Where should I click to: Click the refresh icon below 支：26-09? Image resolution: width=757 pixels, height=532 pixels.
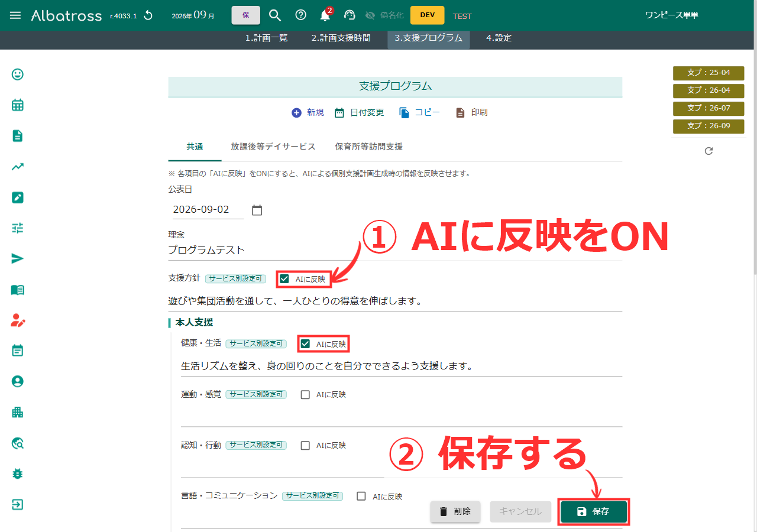(709, 151)
